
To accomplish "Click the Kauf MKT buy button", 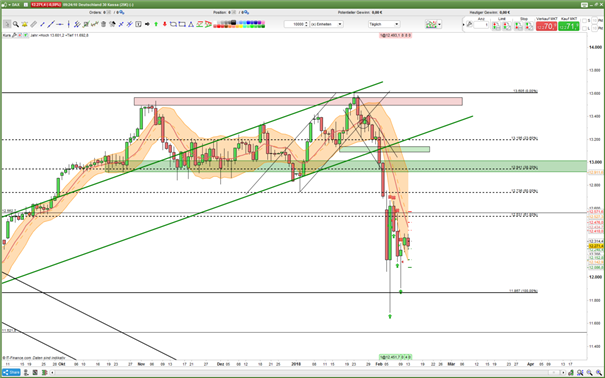I will 569,26.
